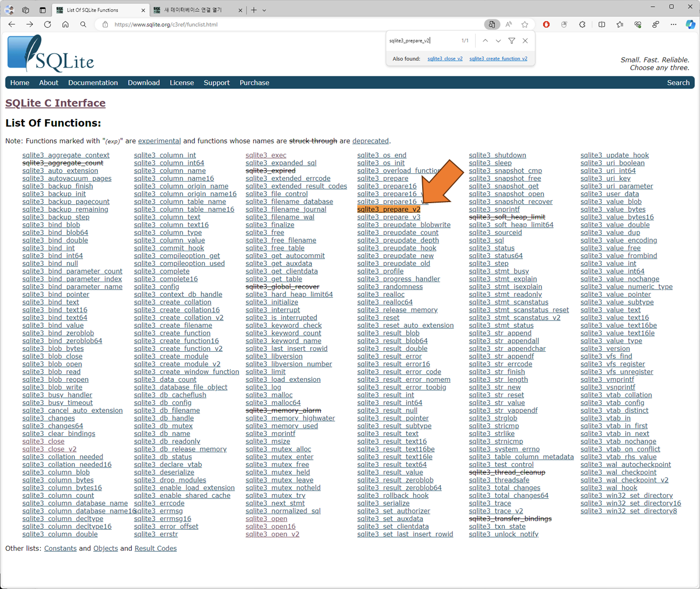Open the Extensions puzzle icon
The width and height of the screenshot is (700, 589).
tap(582, 25)
